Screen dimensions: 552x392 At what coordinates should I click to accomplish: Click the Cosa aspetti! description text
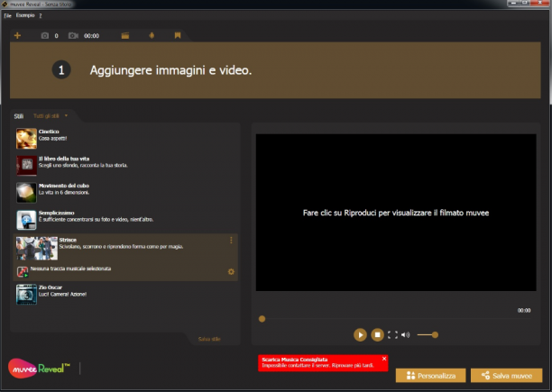pyautogui.click(x=53, y=138)
